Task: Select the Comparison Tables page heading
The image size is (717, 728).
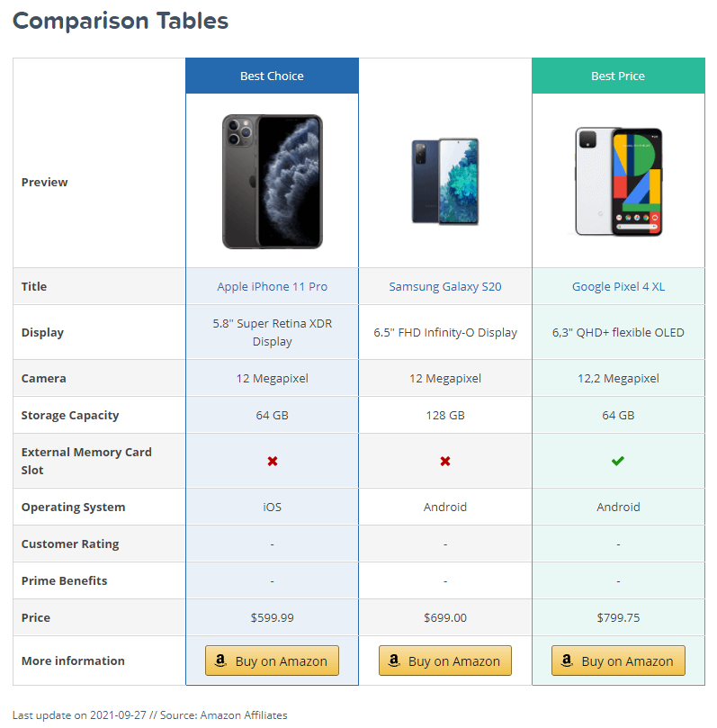Action: 120,20
